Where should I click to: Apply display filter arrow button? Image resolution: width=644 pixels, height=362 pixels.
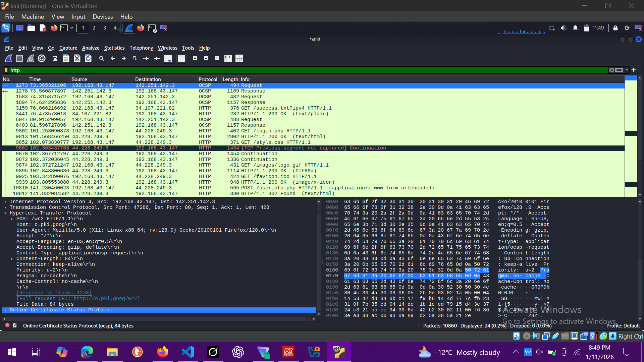click(x=619, y=70)
